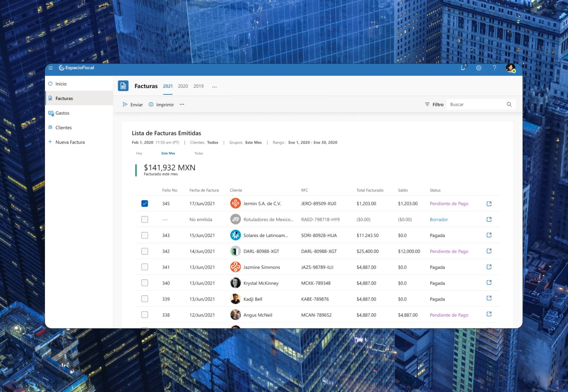Select invoice 342 checkbox
This screenshot has width=568, height=392.
click(145, 251)
